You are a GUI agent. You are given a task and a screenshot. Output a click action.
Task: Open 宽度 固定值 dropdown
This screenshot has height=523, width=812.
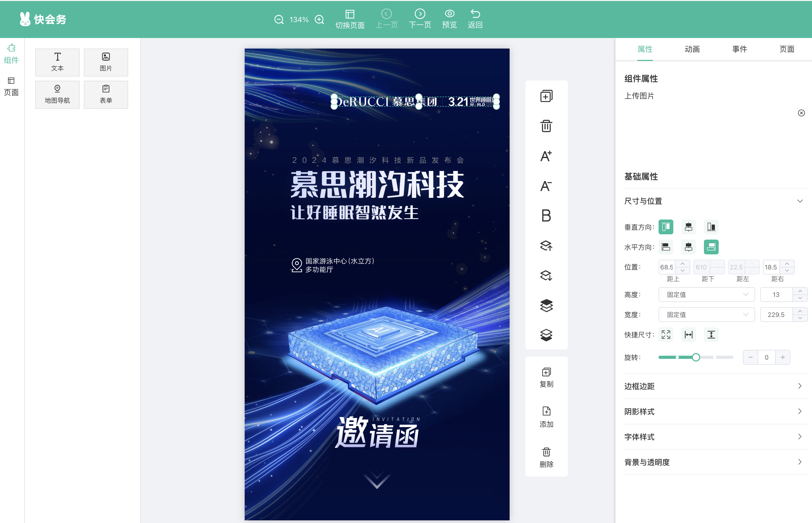click(707, 315)
